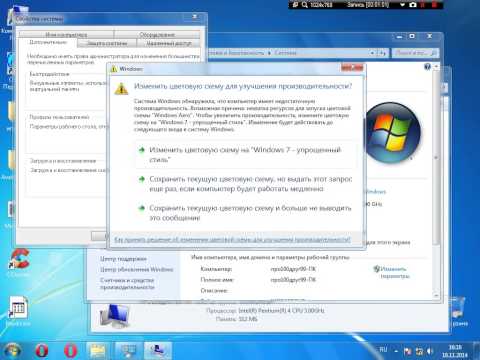The height and width of the screenshot is (360, 480).
Task: Open "Центр обновления Windows" link
Action: pyautogui.click(x=137, y=269)
